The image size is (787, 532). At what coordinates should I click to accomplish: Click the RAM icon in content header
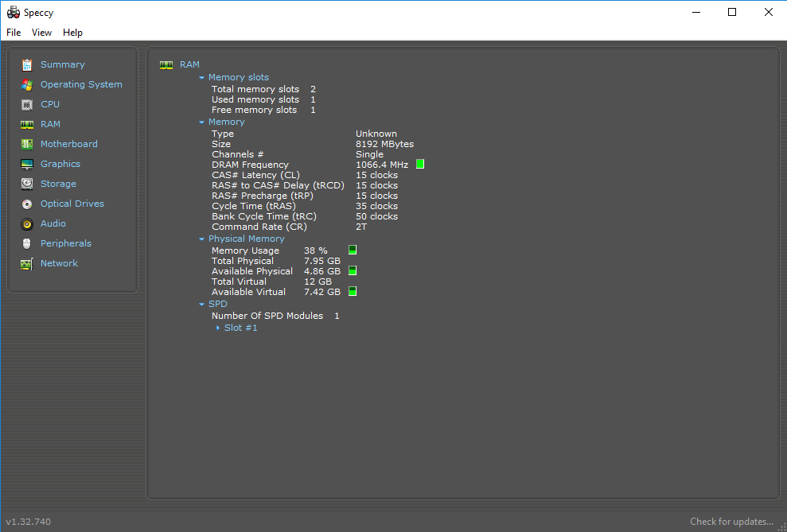pos(166,64)
